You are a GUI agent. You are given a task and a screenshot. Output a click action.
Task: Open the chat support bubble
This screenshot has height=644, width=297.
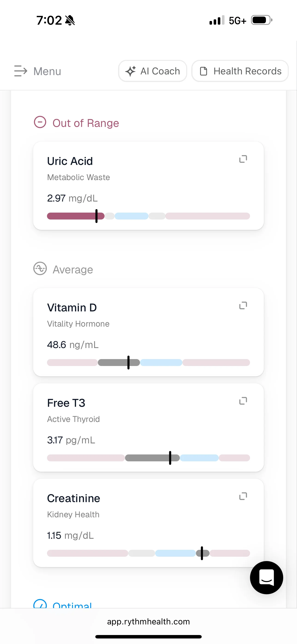pyautogui.click(x=267, y=577)
